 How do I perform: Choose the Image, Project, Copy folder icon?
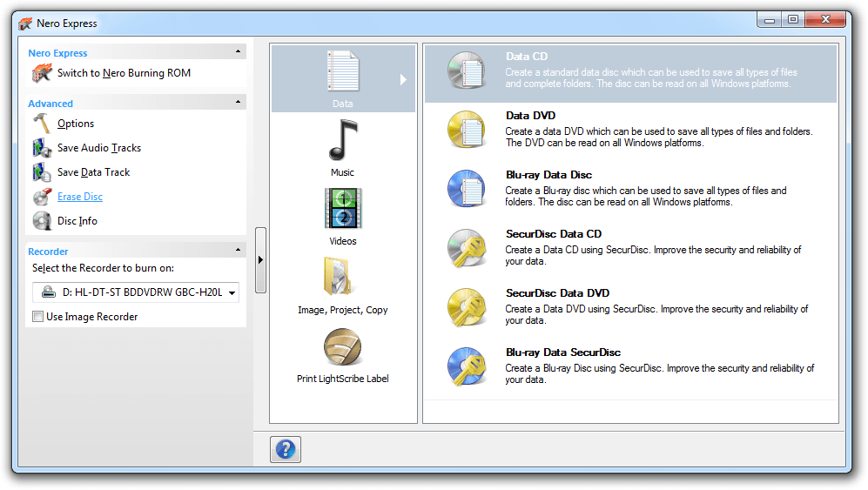(x=342, y=278)
